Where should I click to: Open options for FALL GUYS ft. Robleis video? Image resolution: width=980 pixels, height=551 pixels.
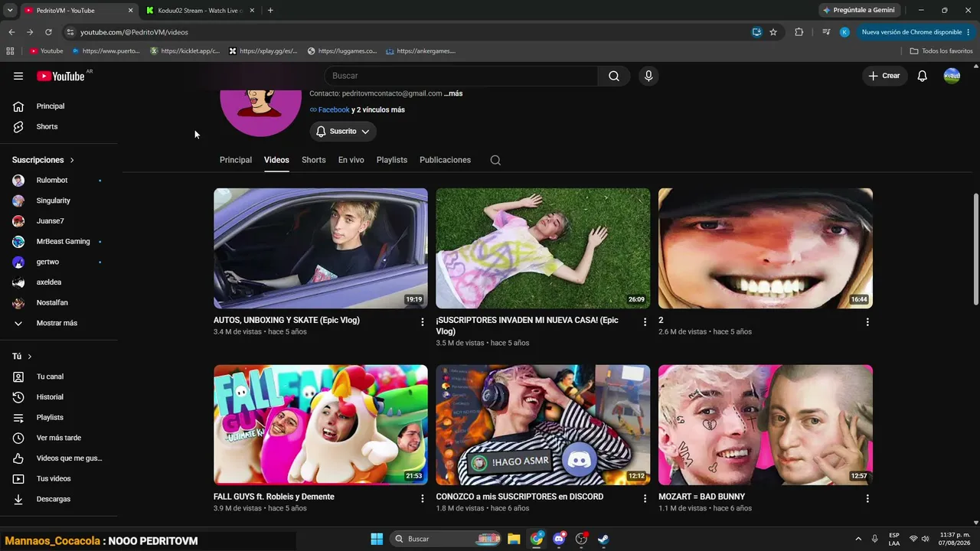[422, 498]
